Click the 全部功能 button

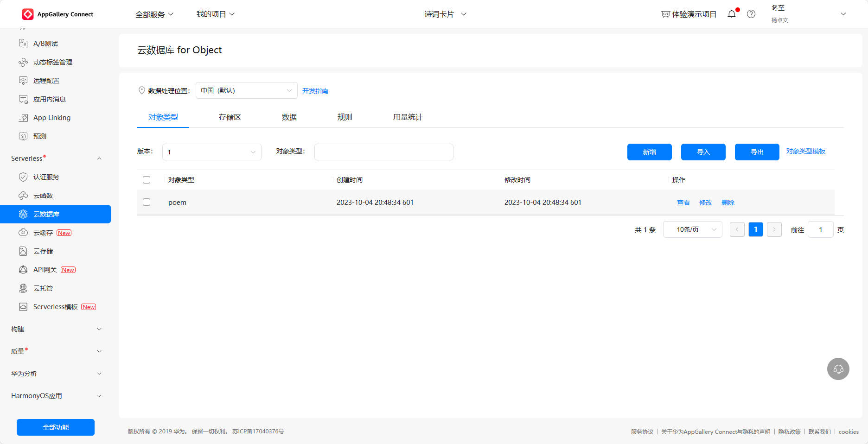coord(56,427)
